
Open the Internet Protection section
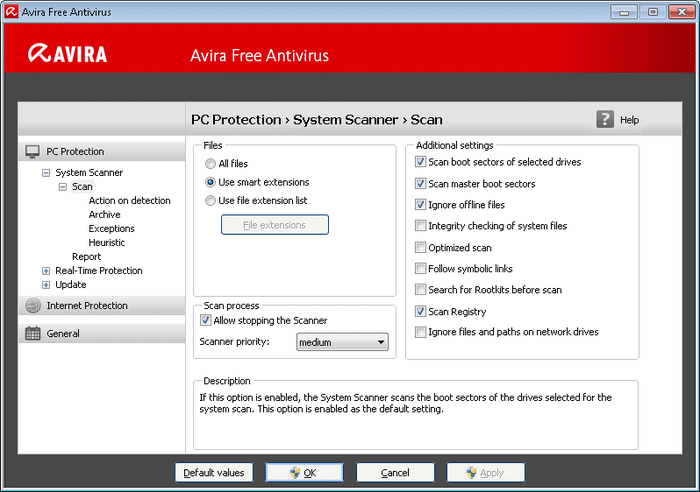coord(102,305)
